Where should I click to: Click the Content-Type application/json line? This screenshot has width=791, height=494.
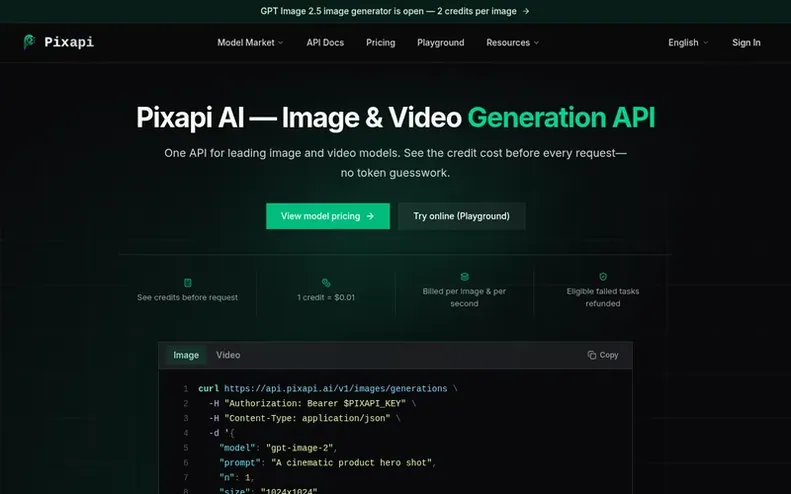305,418
